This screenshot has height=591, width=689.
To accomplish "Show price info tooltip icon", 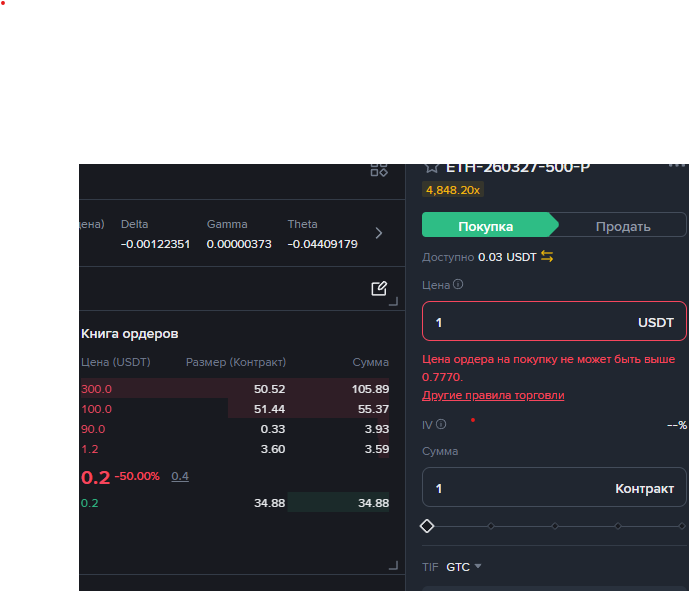I will coord(458,284).
